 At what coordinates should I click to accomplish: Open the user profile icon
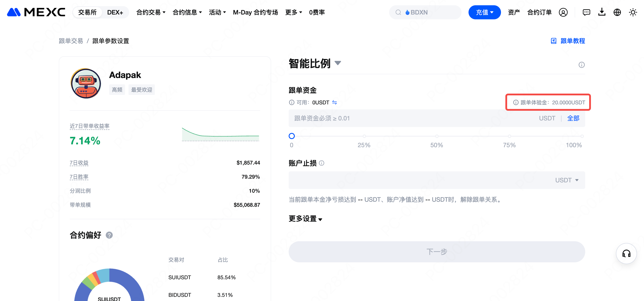click(x=563, y=12)
